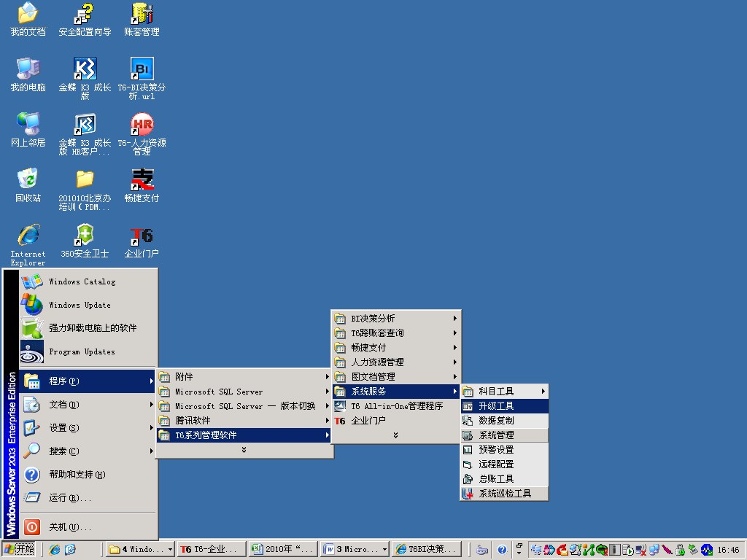747x560 pixels.
Task: Select 201010北京办培训 folder on desktop
Action: [x=85, y=189]
